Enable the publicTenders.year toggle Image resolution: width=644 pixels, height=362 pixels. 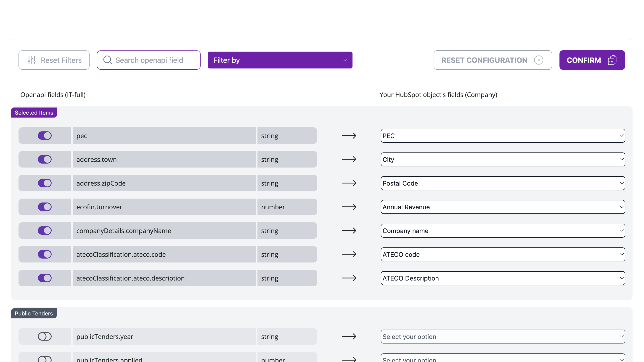point(45,336)
